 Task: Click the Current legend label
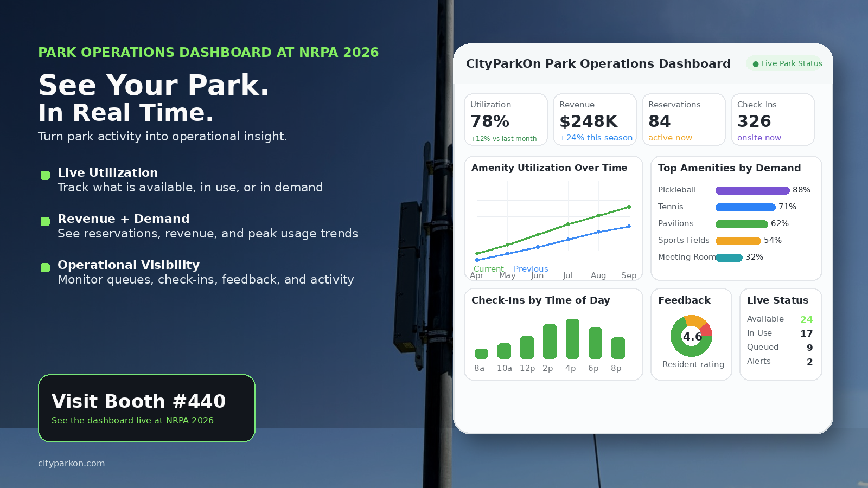[488, 269]
